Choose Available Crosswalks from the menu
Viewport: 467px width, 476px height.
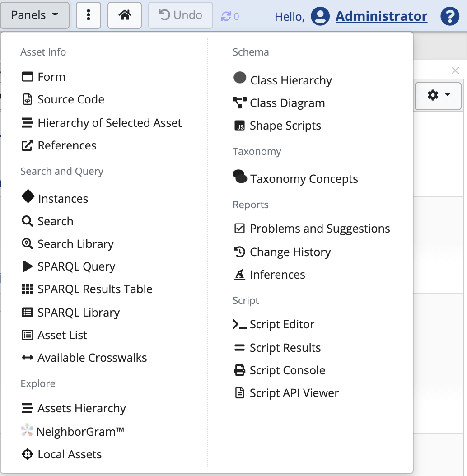(92, 357)
